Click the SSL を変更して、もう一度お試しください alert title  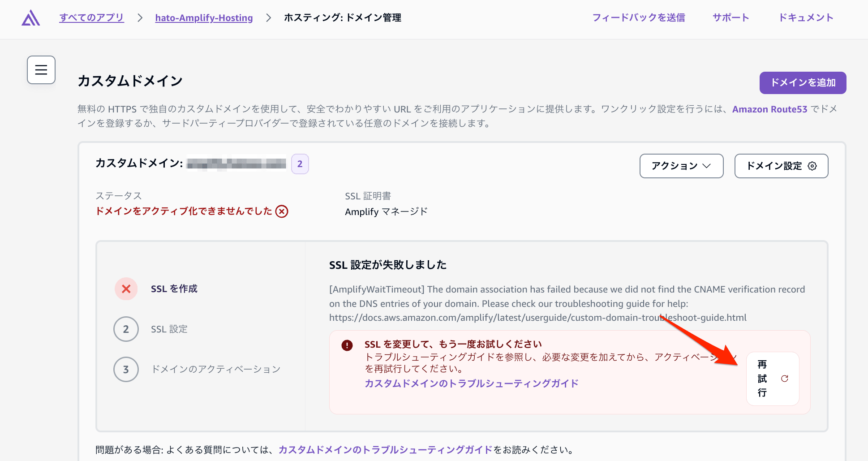453,344
